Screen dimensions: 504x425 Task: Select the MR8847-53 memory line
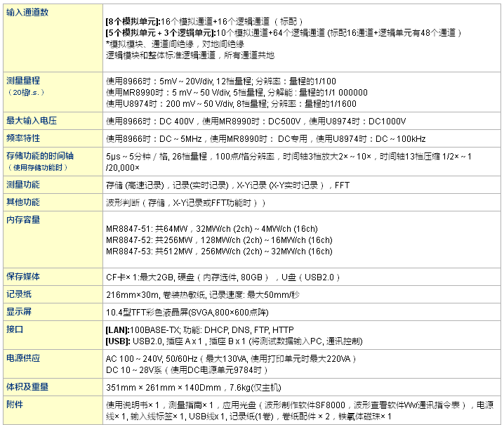coord(219,251)
